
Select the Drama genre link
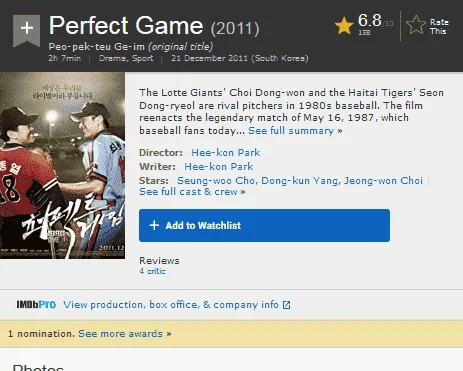click(111, 58)
